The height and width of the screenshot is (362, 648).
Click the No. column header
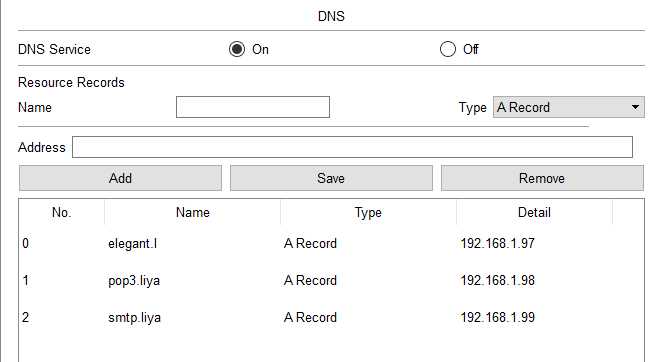click(62, 212)
